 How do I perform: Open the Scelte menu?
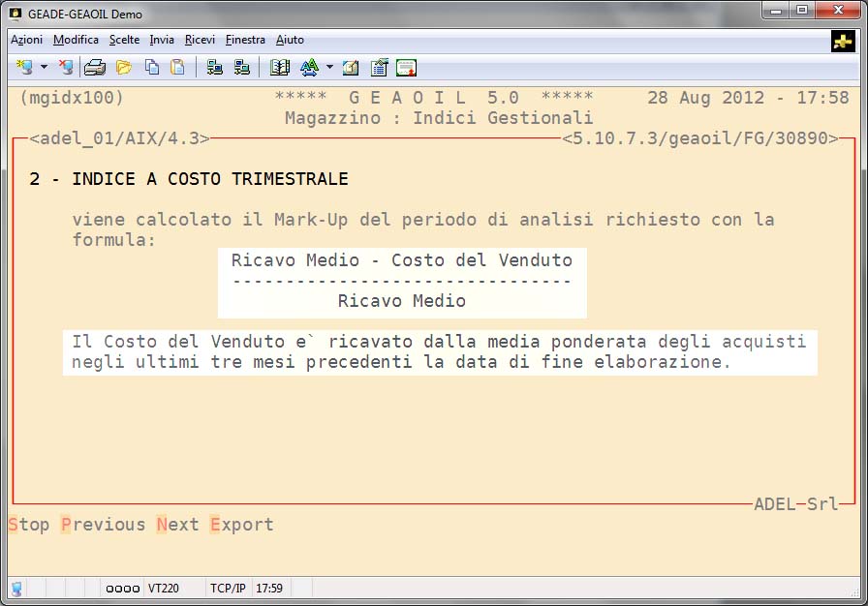[x=124, y=40]
